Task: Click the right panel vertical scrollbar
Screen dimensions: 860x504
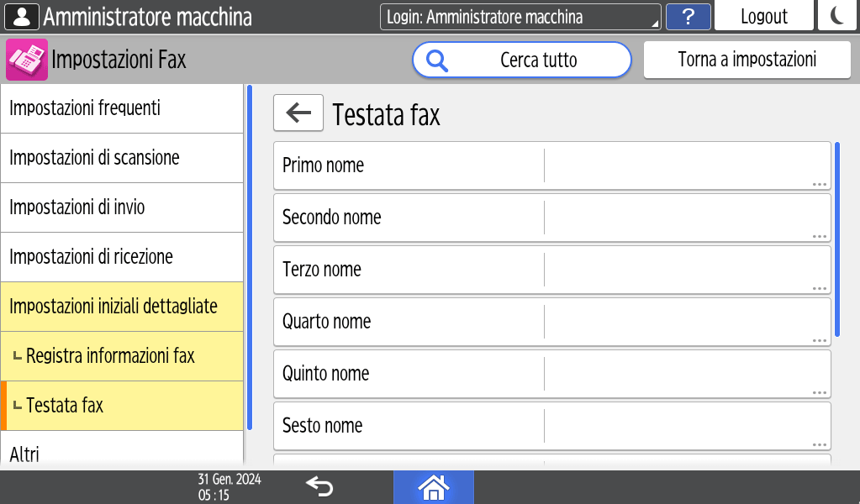Action: (837, 239)
